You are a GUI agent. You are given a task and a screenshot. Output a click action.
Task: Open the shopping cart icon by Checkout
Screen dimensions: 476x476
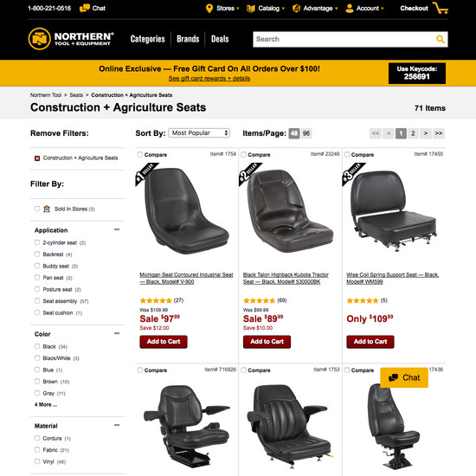441,8
